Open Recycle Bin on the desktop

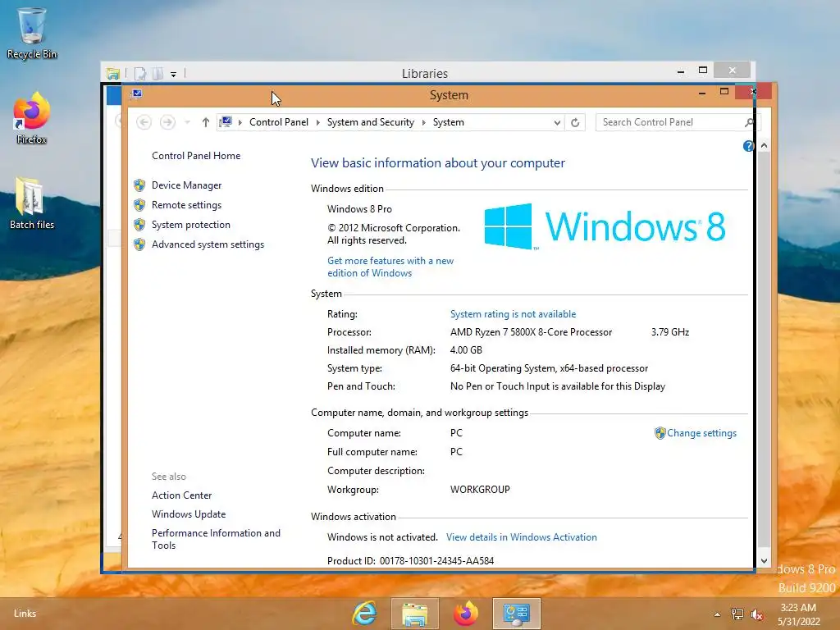point(32,33)
